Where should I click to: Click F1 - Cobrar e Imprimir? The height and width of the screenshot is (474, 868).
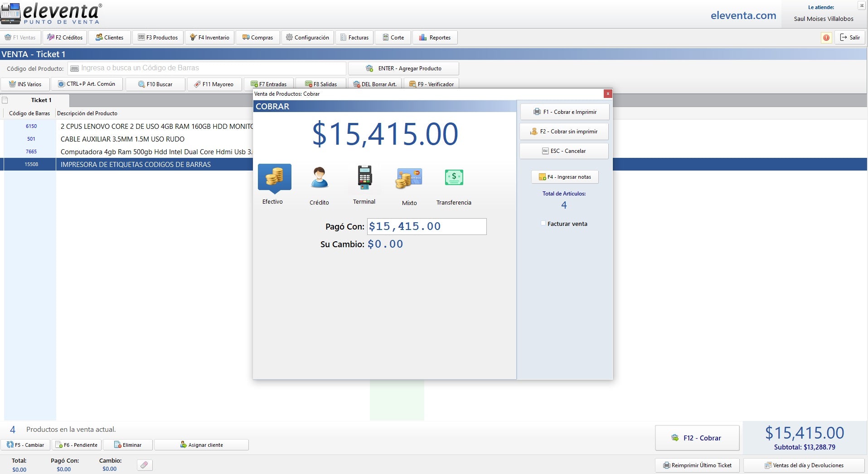(564, 112)
